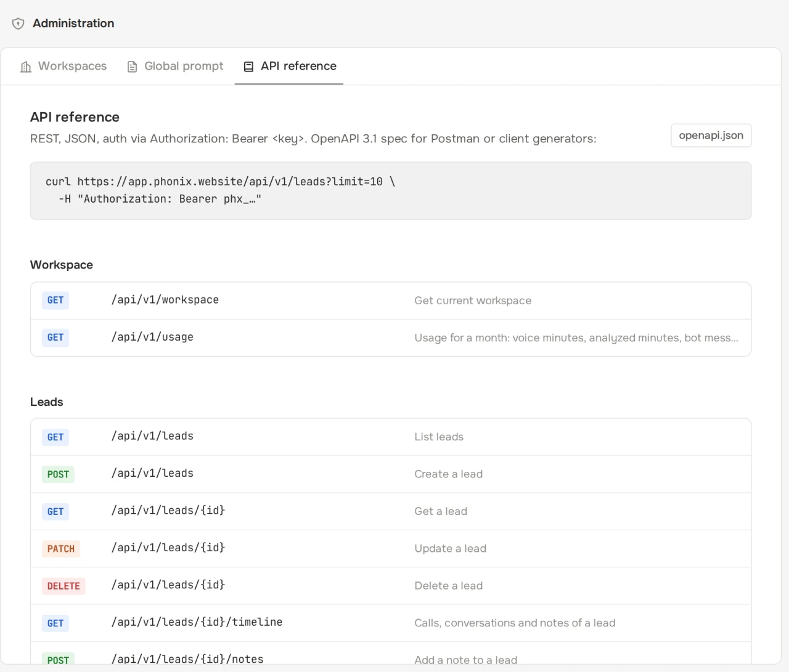This screenshot has width=789, height=672.
Task: Click the 'Administration' page title
Action: (x=73, y=23)
